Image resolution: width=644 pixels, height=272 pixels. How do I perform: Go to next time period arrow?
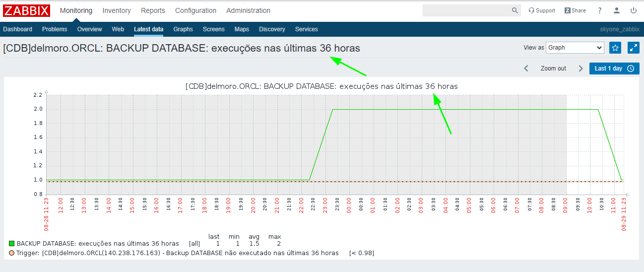[x=580, y=68]
